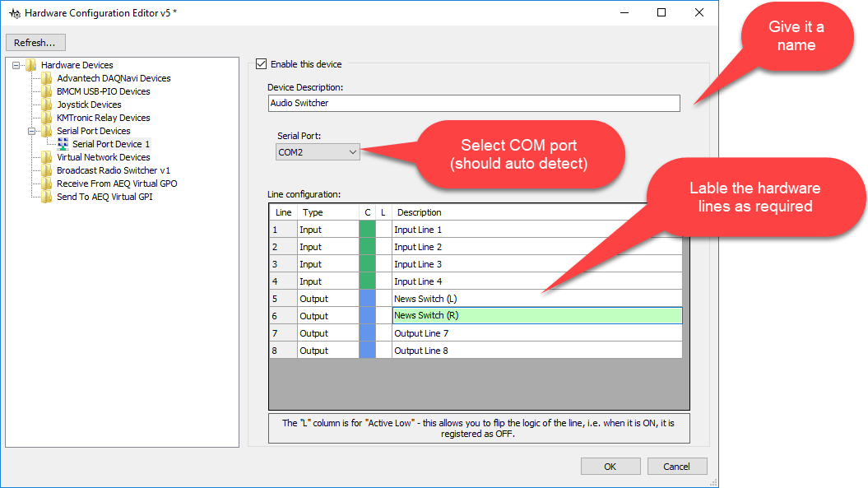Click the Type column header

[x=328, y=212]
